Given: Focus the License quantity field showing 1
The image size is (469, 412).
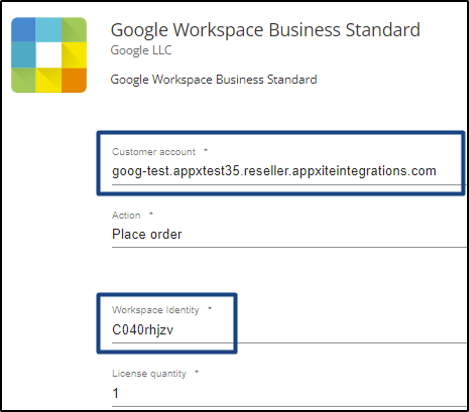Looking at the screenshot, I should (289, 393).
